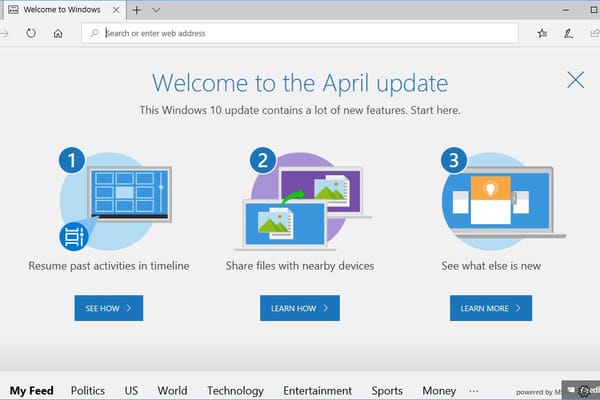This screenshot has height=400, width=600.
Task: Open the Entertainment tab
Action: (317, 390)
